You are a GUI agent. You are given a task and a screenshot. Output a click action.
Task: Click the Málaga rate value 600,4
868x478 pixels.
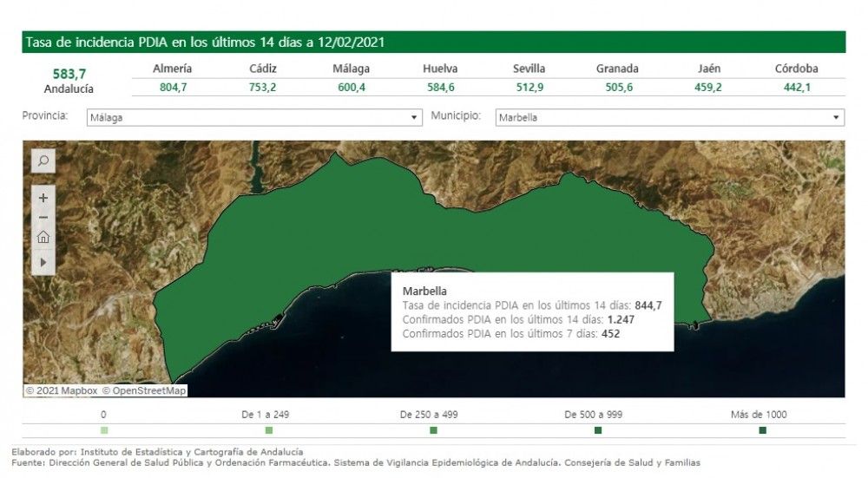(x=352, y=88)
